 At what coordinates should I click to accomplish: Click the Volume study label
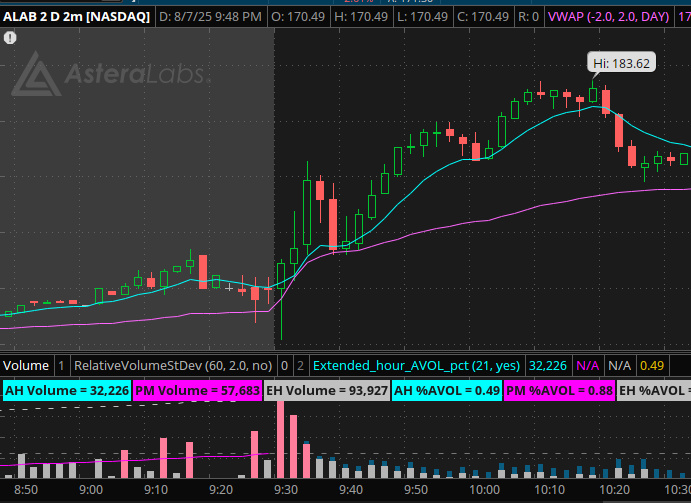(x=26, y=365)
